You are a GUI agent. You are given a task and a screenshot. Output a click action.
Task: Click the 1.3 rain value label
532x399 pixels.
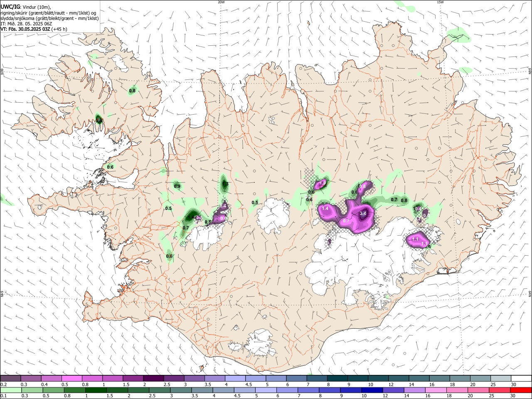tap(225, 184)
